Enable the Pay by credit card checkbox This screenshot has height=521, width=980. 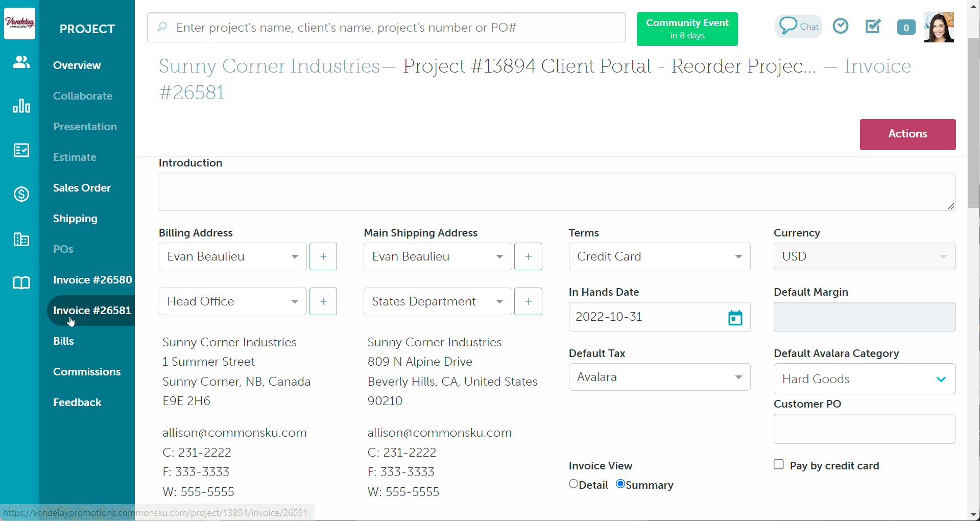pos(778,464)
